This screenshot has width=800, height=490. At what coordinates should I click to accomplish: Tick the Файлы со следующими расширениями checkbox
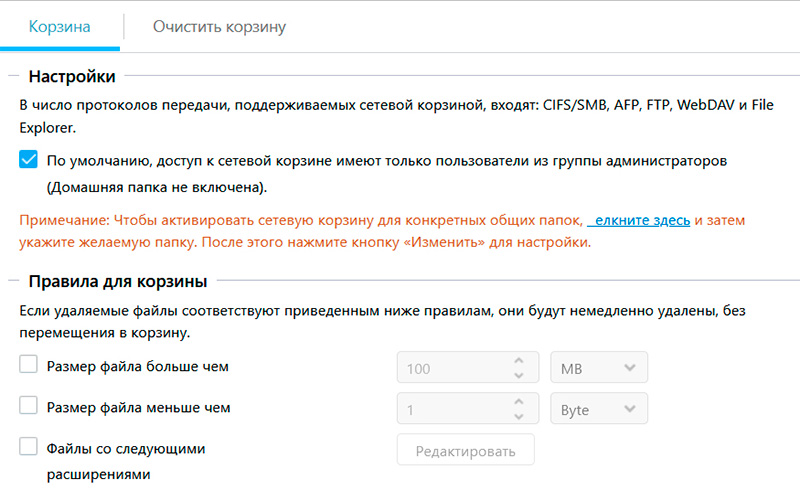click(29, 448)
